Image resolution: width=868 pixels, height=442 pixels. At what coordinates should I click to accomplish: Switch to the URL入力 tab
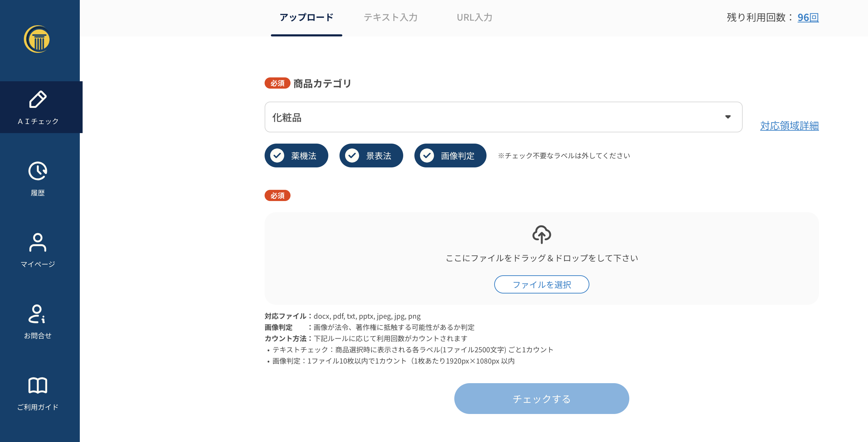pyautogui.click(x=475, y=18)
